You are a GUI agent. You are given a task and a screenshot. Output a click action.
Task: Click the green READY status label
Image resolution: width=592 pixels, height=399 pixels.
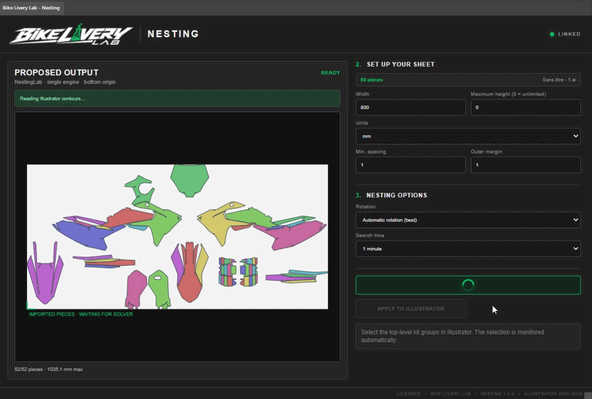click(330, 73)
